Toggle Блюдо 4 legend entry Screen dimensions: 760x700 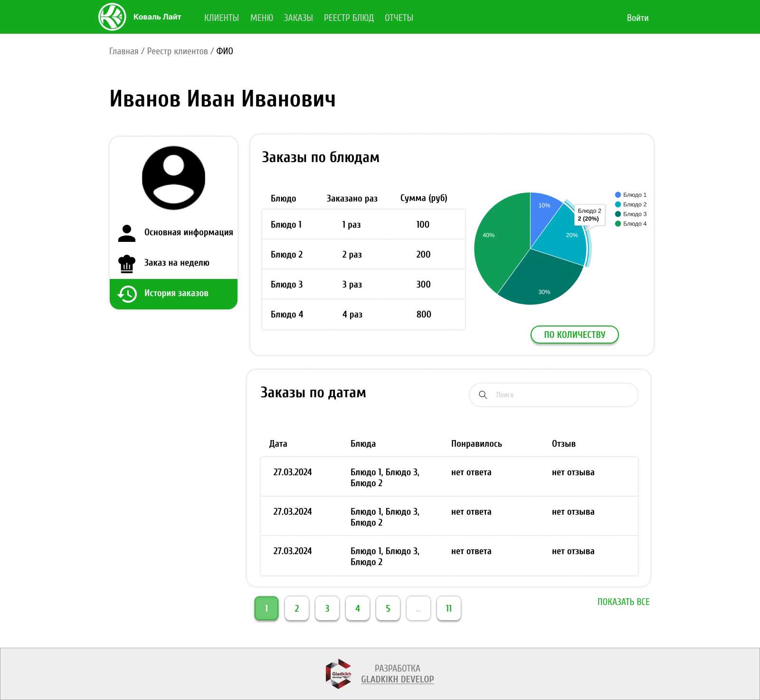pos(631,224)
